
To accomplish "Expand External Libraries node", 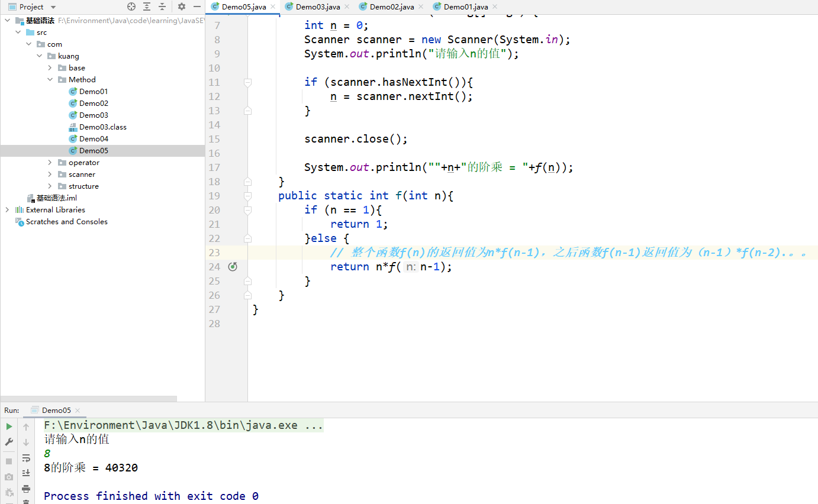I will (x=8, y=210).
